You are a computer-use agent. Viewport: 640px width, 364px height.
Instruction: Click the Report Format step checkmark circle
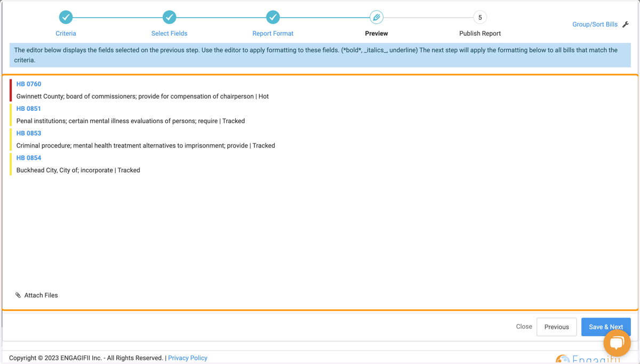[x=273, y=17]
